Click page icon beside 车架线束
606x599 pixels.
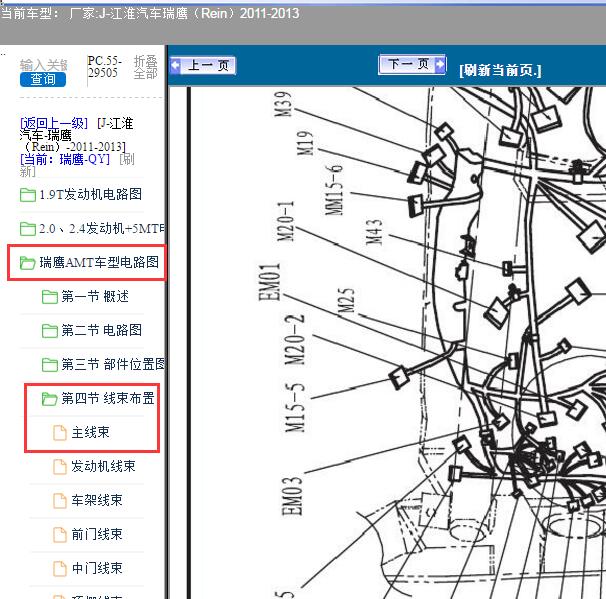click(60, 501)
